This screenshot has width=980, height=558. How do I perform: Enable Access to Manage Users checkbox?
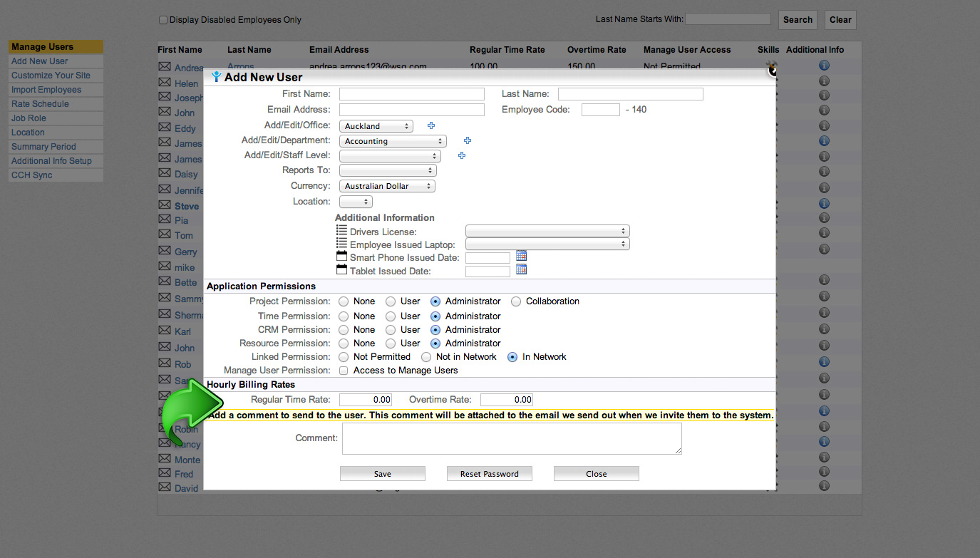tap(344, 371)
